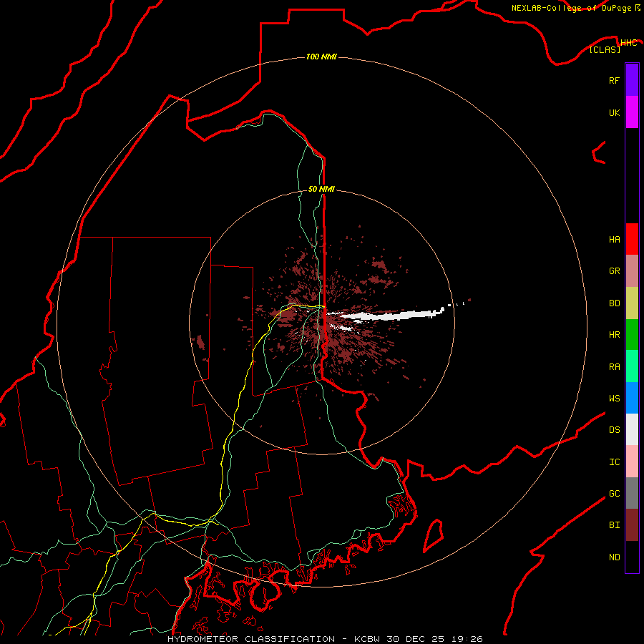Click the 'HHC' product label
This screenshot has width=644, height=644.
[628, 43]
